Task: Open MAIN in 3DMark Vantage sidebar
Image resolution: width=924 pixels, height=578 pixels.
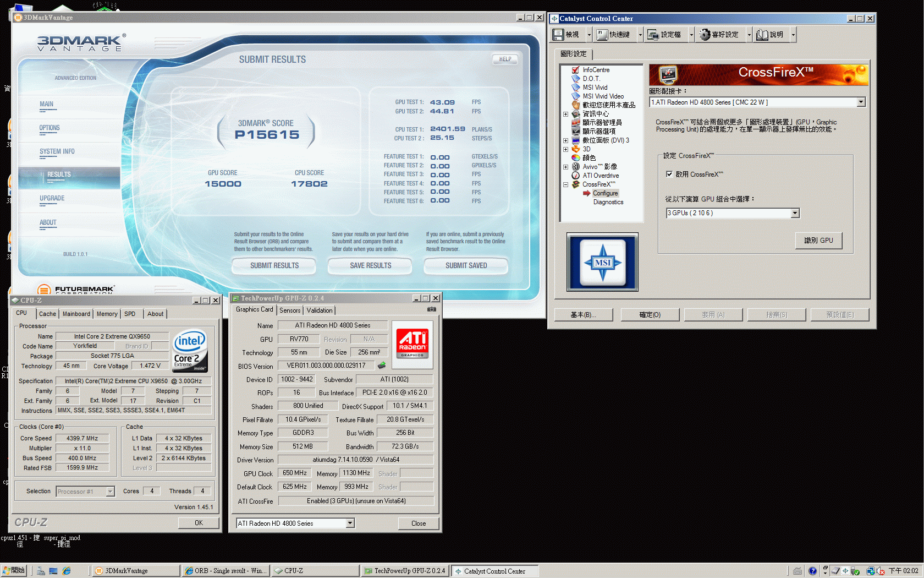Action: click(x=47, y=104)
